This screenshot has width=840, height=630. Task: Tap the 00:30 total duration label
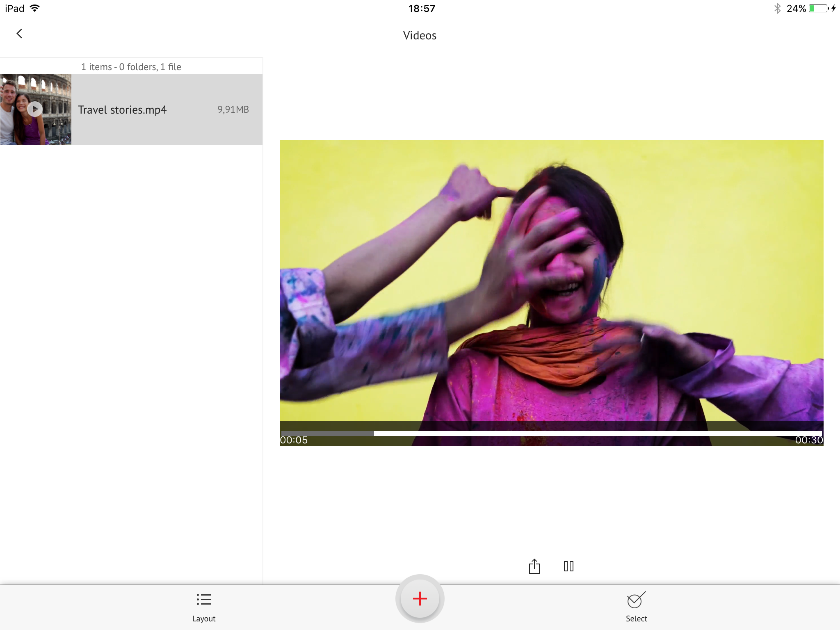tap(809, 440)
